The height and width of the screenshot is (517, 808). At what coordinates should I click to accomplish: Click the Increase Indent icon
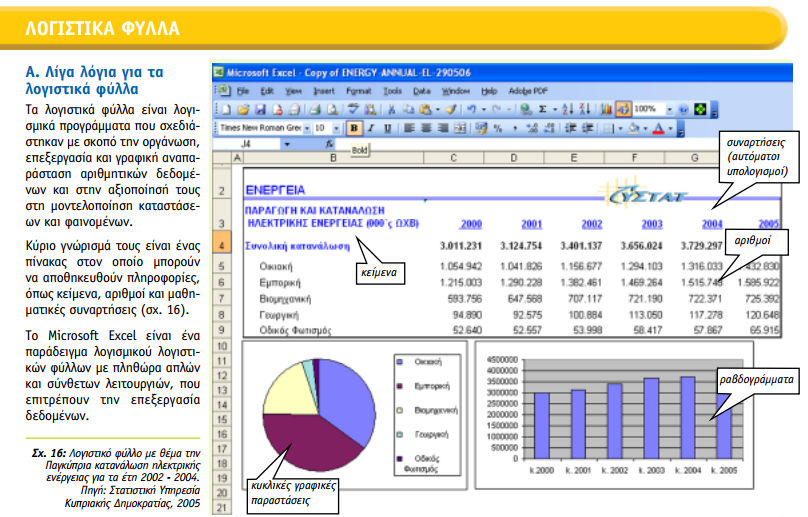[x=587, y=128]
